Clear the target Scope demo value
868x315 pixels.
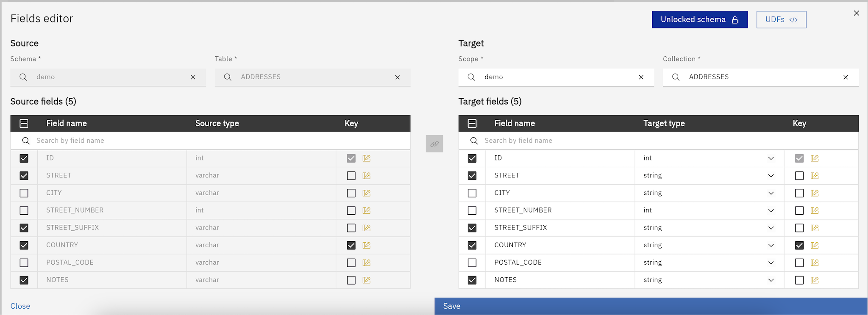tap(641, 77)
